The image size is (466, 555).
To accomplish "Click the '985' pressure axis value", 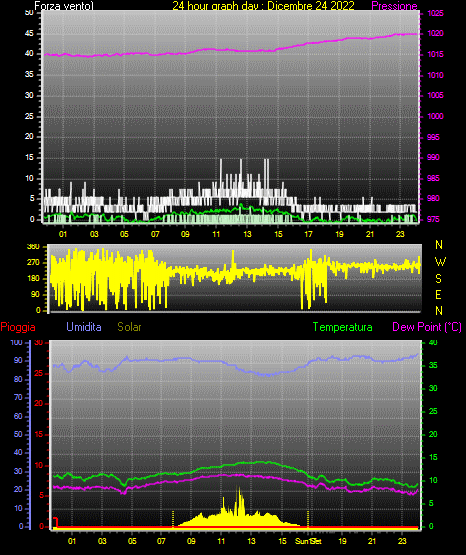I will tap(433, 178).
